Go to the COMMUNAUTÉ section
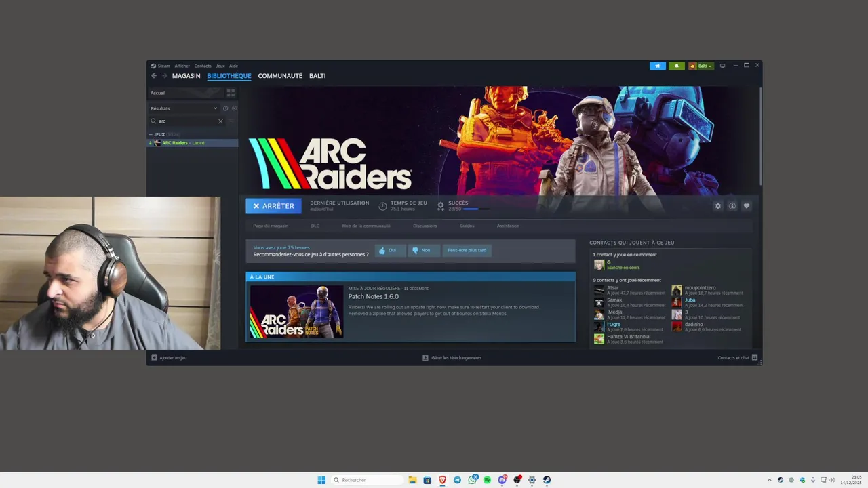The height and width of the screenshot is (488, 868). (x=280, y=76)
